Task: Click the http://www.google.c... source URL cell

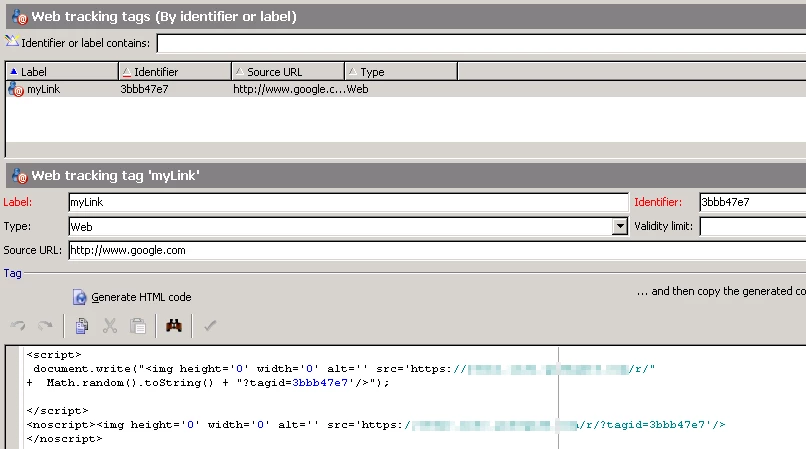Action: tap(289, 89)
